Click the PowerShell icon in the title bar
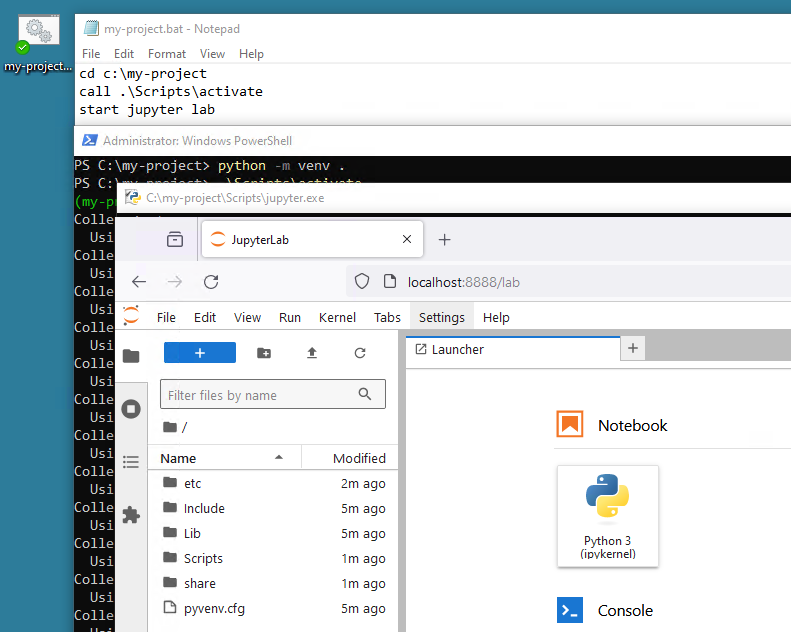The height and width of the screenshot is (632, 791). [89, 140]
